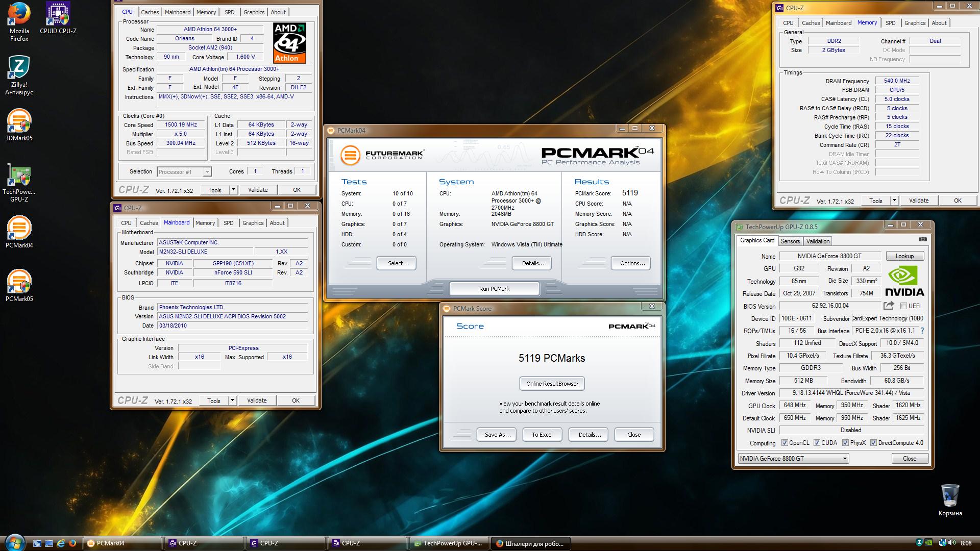
Task: Switch to Шпалери для робо... Firefox taskbar button
Action: click(x=531, y=543)
